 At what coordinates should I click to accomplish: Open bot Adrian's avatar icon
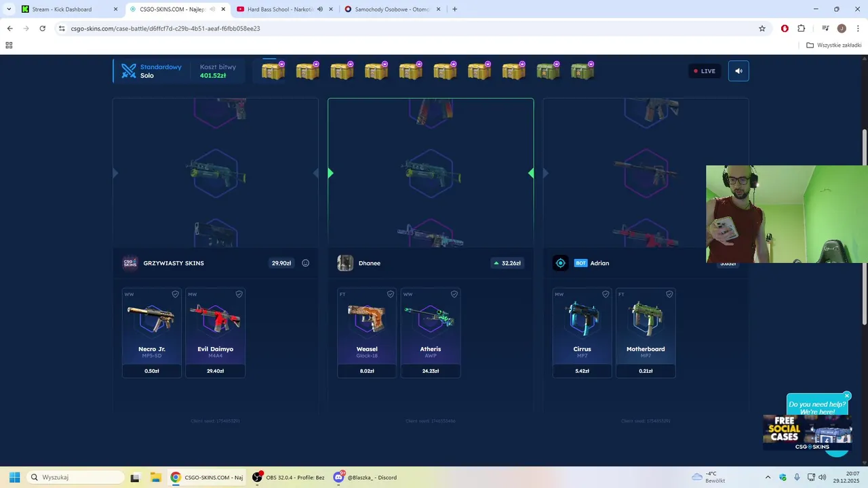[561, 263]
